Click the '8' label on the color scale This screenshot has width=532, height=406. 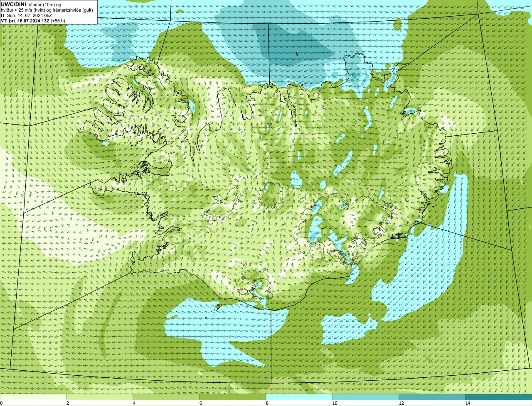267,403
